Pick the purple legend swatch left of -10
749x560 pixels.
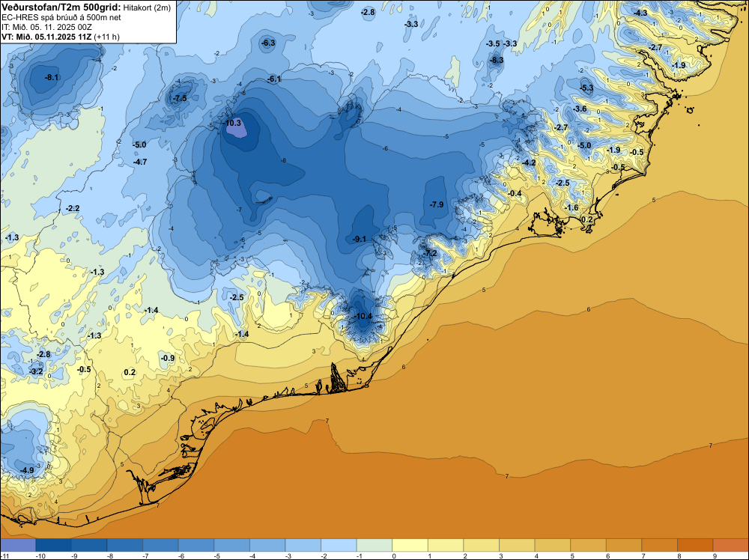(18, 545)
